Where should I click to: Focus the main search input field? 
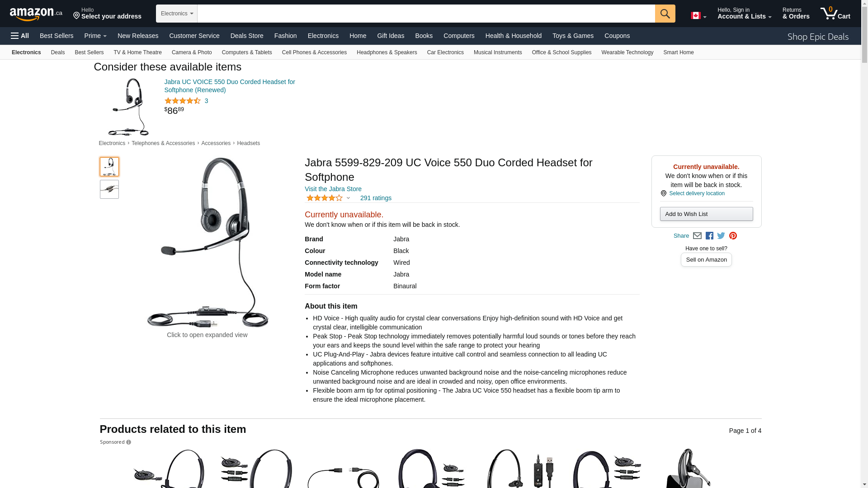[426, 14]
